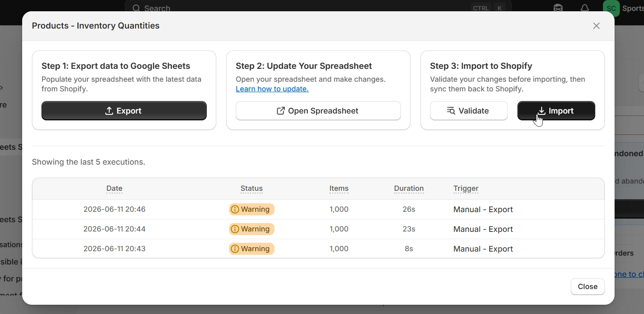Click the Validate button
644x314 pixels.
pyautogui.click(x=469, y=111)
